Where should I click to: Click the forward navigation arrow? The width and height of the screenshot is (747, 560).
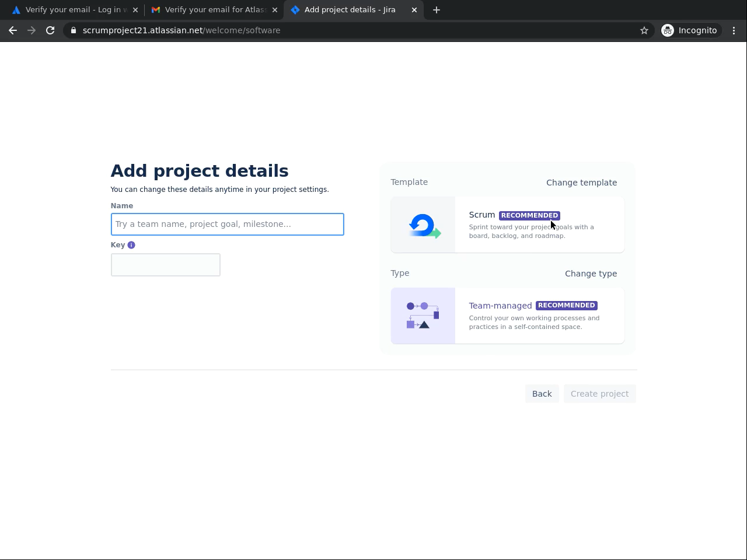coord(32,30)
